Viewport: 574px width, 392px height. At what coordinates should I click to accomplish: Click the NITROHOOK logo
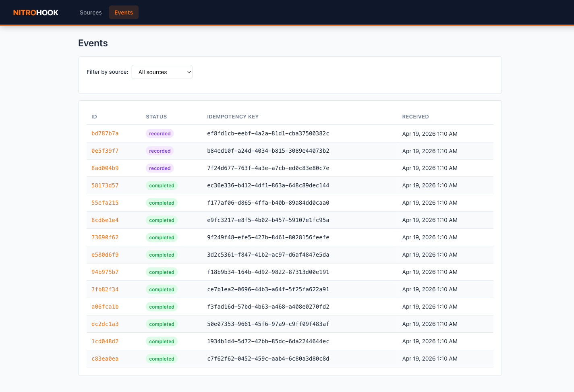(36, 12)
